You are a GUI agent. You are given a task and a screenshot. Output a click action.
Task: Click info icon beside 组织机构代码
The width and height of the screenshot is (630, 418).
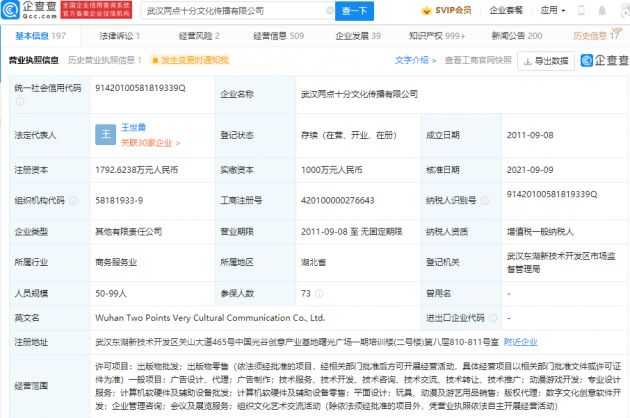73,201
